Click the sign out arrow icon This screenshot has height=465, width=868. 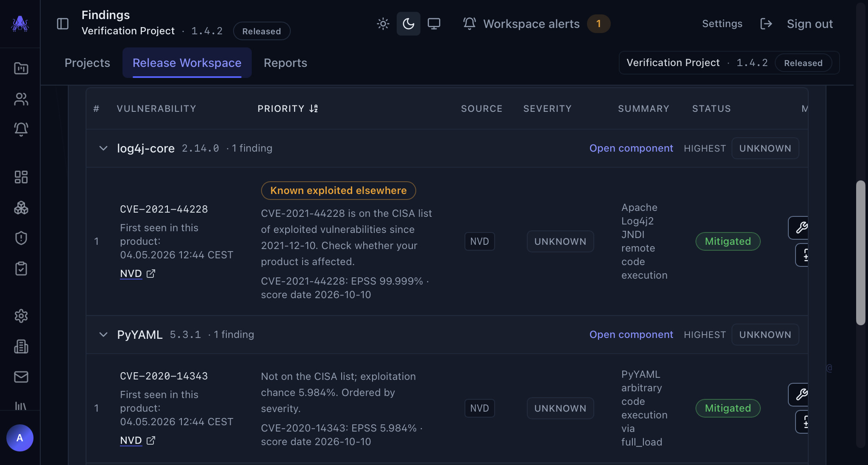(x=766, y=24)
